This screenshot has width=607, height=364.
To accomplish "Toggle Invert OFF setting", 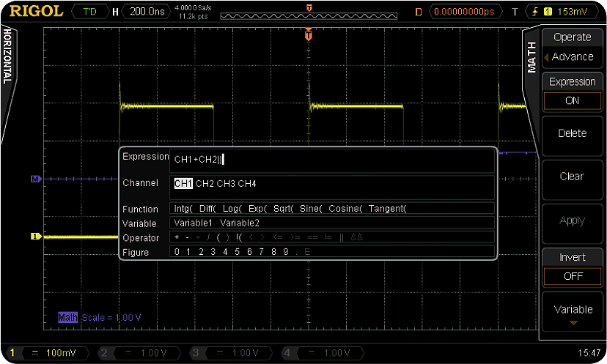I will (x=572, y=276).
